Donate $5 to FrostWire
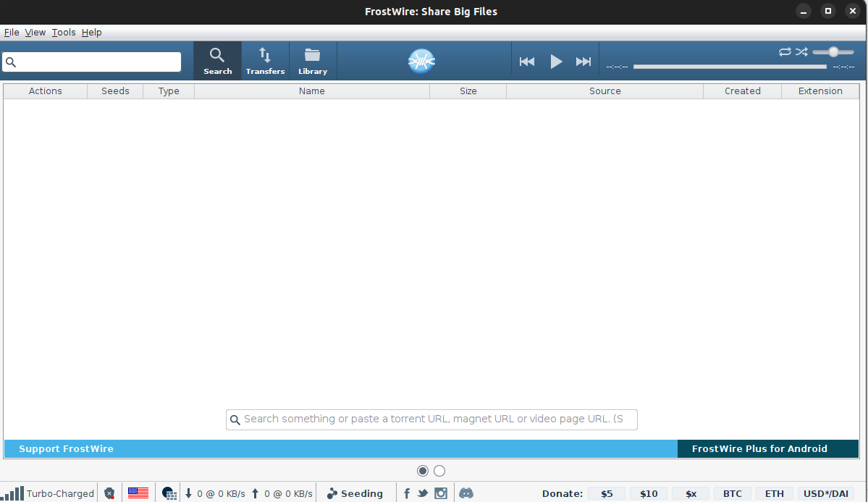 click(x=607, y=494)
